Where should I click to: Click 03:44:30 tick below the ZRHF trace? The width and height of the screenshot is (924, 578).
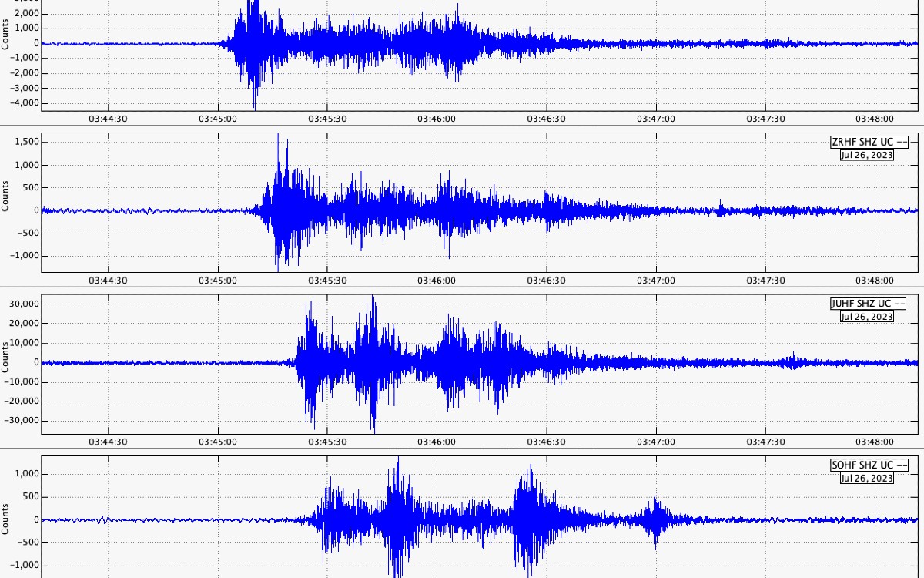point(109,281)
